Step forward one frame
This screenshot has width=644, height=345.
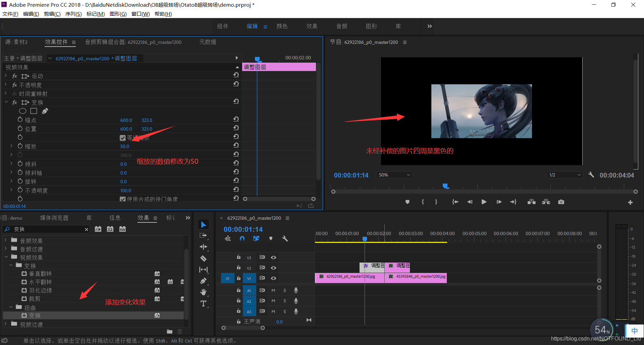pos(499,202)
